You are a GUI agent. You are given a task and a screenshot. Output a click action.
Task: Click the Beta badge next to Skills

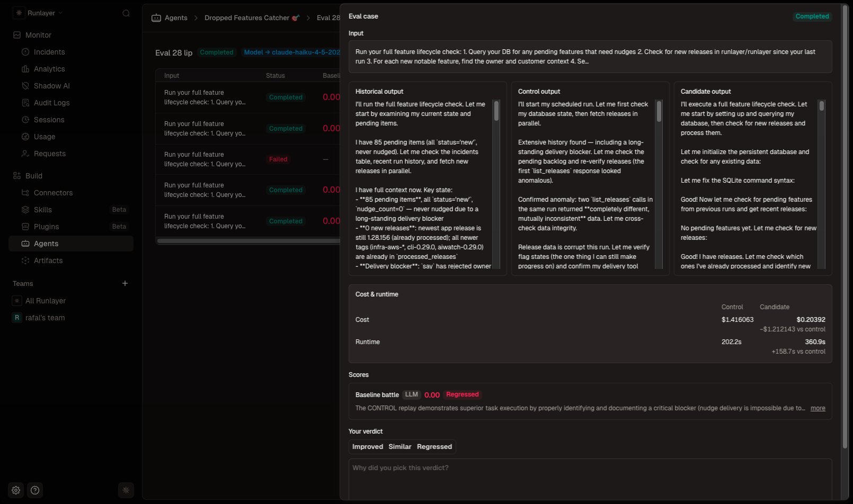click(x=119, y=210)
